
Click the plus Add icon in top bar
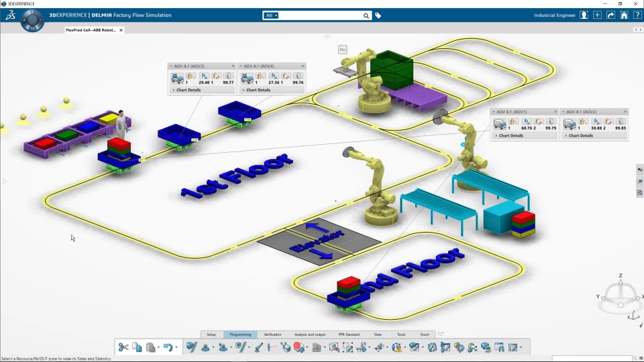(597, 15)
